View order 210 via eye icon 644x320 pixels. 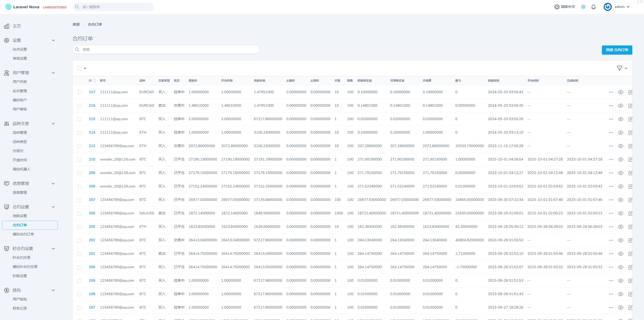[x=620, y=159]
